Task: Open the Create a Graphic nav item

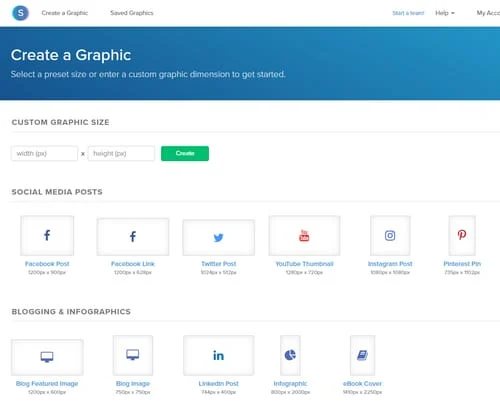Action: click(65, 13)
